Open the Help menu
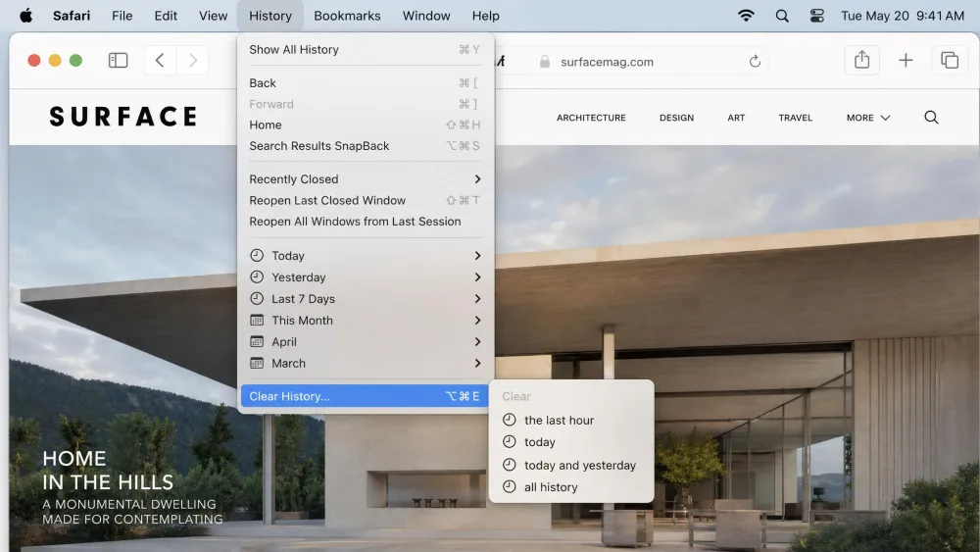 click(x=486, y=16)
